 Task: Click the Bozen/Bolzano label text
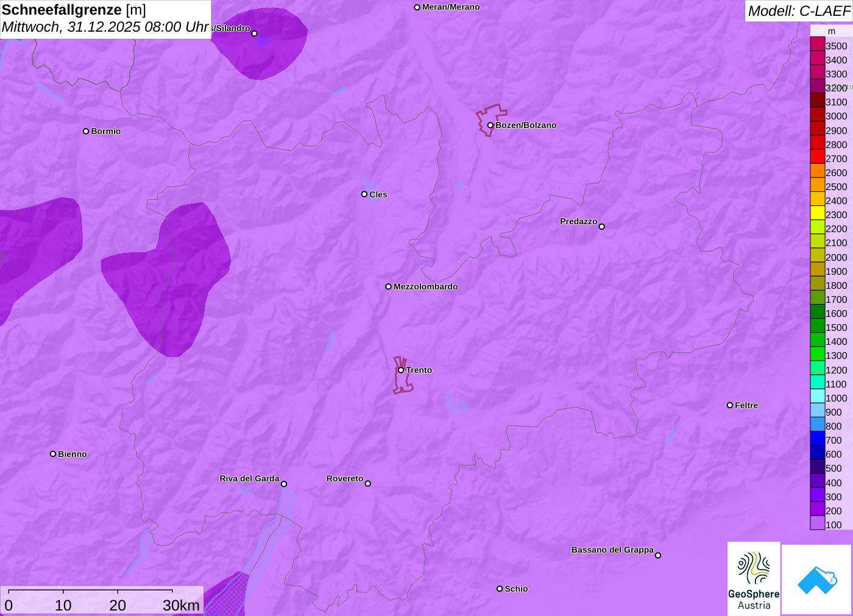(526, 125)
